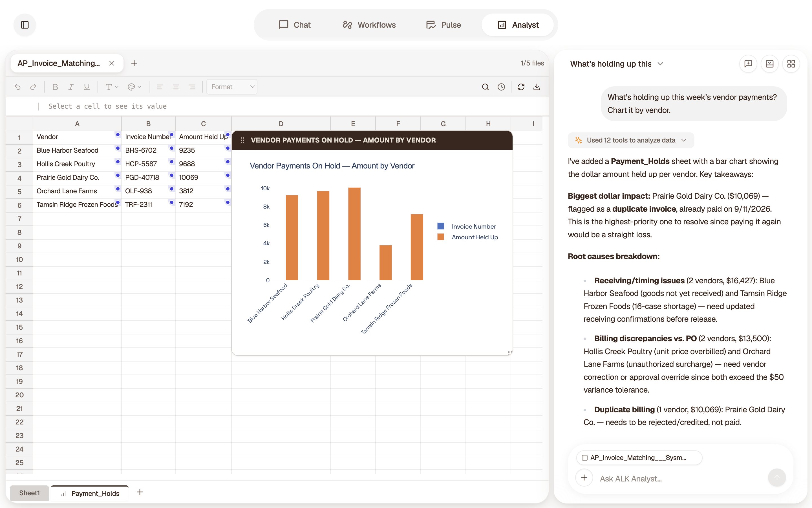
Task: Toggle underline formatting
Action: click(87, 87)
